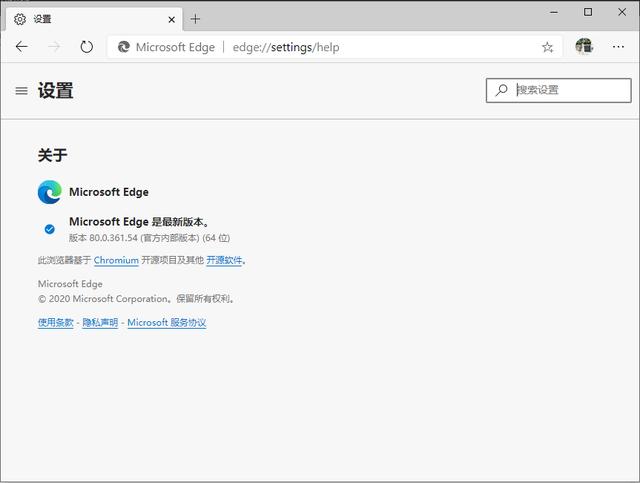Click the large Microsoft Edge logo

point(50,192)
